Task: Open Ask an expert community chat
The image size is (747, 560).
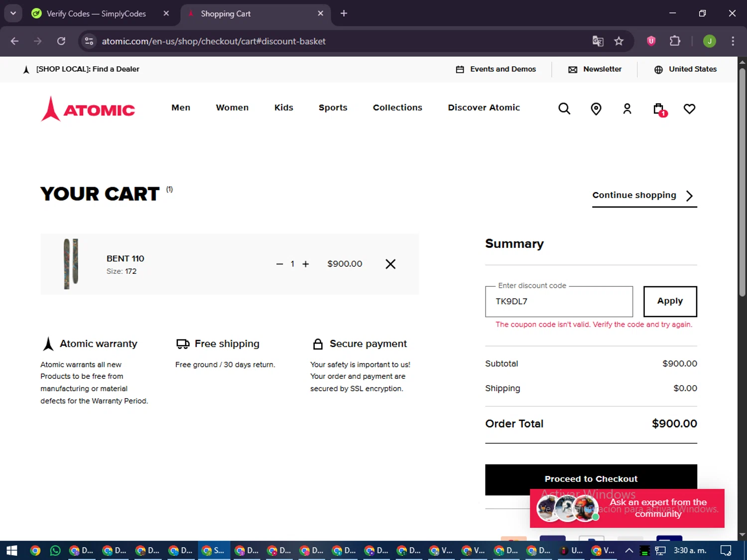Action: click(627, 508)
